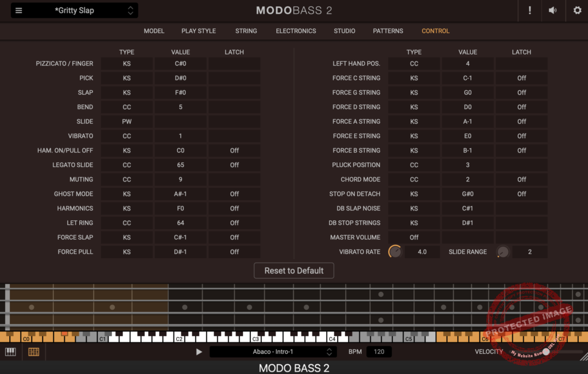Click DB STOP STRINGS value D#1
This screenshot has width=588, height=374.
[x=467, y=223]
